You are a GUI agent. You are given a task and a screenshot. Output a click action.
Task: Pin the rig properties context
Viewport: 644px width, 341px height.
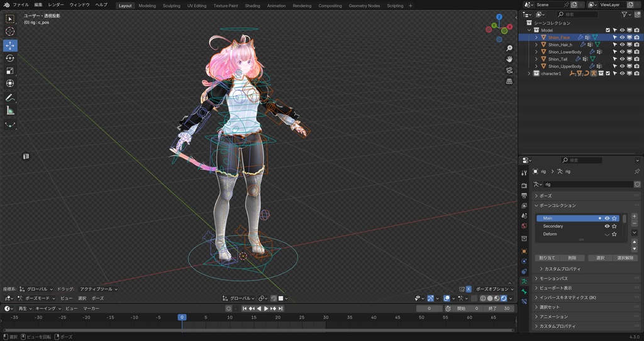[x=637, y=171]
